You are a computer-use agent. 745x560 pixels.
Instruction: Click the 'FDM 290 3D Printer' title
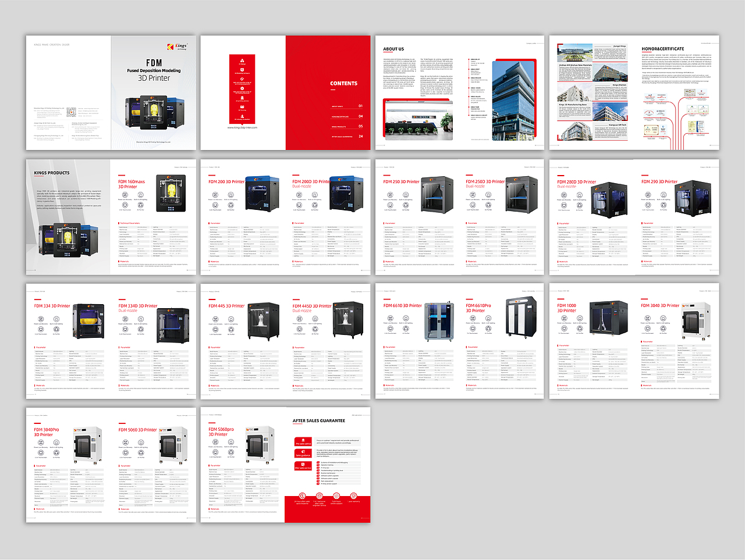[659, 181]
